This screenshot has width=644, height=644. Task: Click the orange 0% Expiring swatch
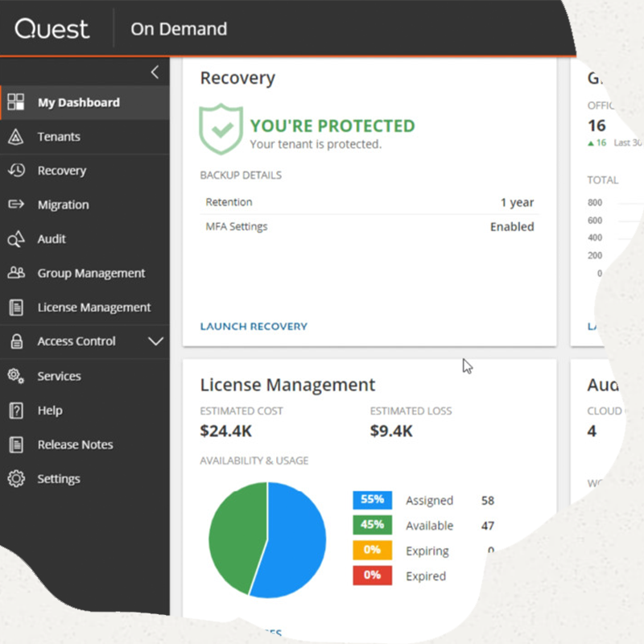tap(372, 551)
